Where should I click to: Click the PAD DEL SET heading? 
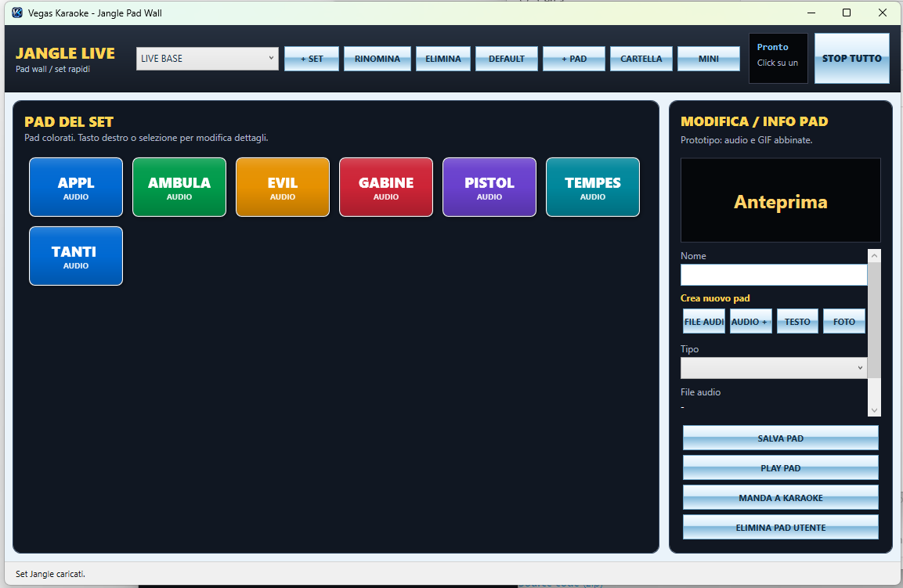pos(69,121)
